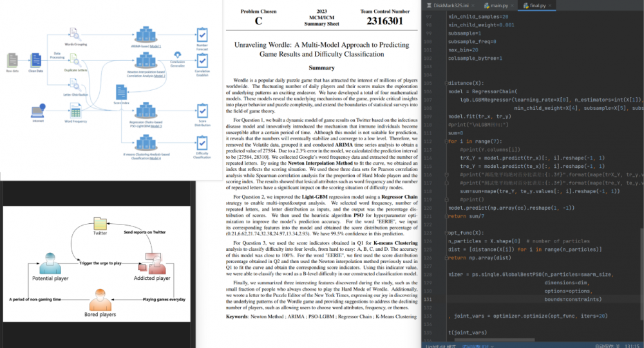Close the main.py tab
Image resolution: width=644 pixels, height=348 pixels.
pyautogui.click(x=512, y=5)
